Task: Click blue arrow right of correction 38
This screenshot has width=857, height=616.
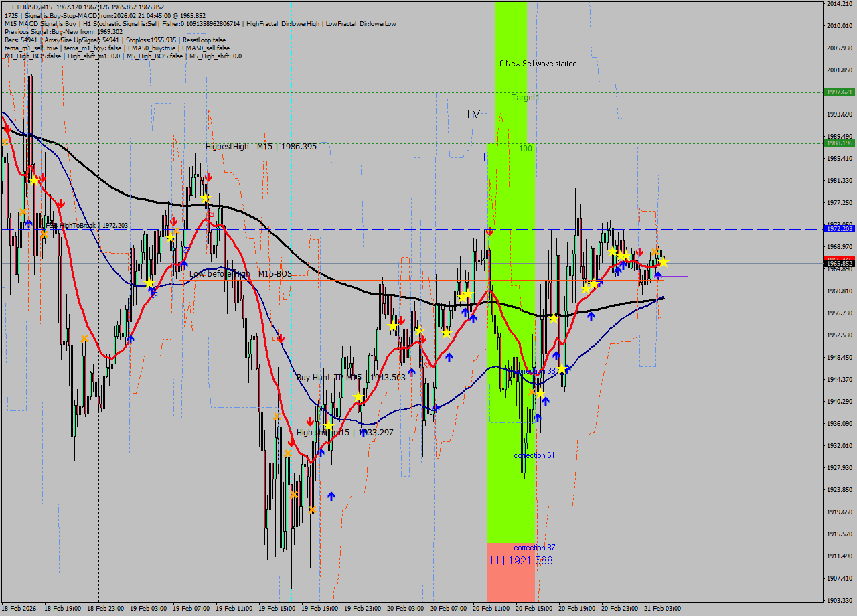Action: 568,368
